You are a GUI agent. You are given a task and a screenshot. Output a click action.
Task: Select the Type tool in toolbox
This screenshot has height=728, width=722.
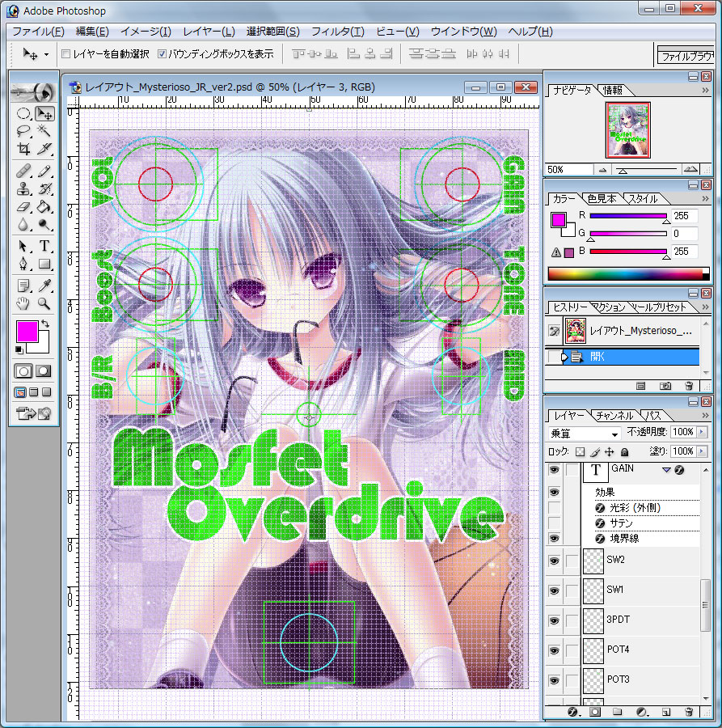coord(44,246)
